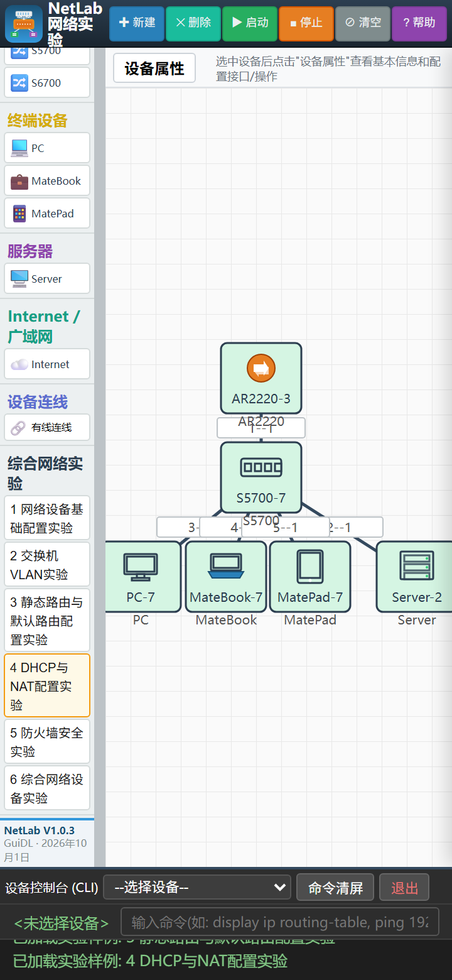Click the S5700-7 switch node
This screenshot has height=980, width=452.
261,477
